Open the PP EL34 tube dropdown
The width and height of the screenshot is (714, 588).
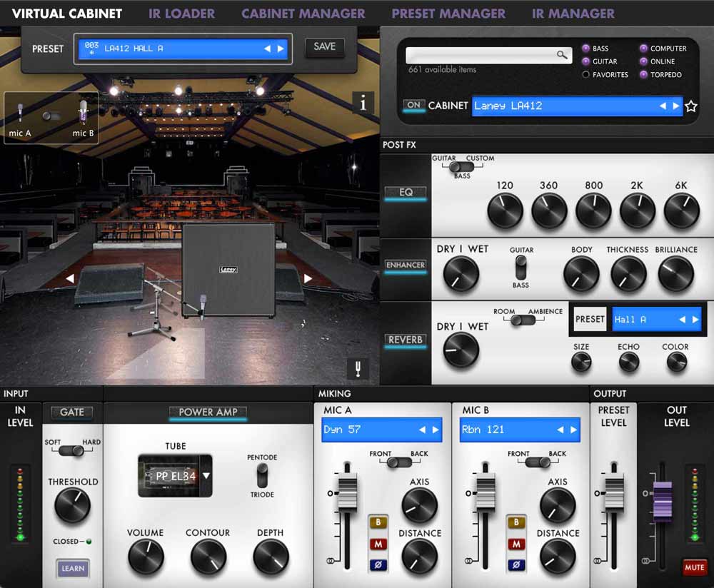click(x=206, y=475)
